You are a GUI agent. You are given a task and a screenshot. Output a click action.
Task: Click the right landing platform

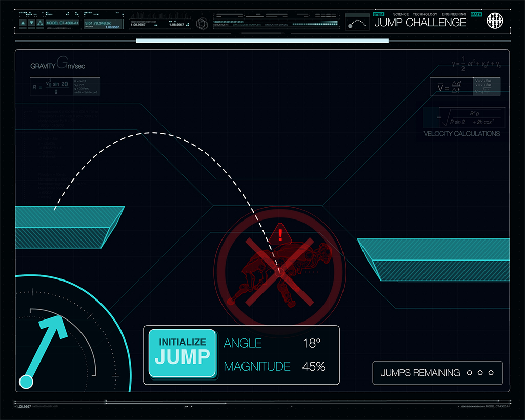[434, 259]
